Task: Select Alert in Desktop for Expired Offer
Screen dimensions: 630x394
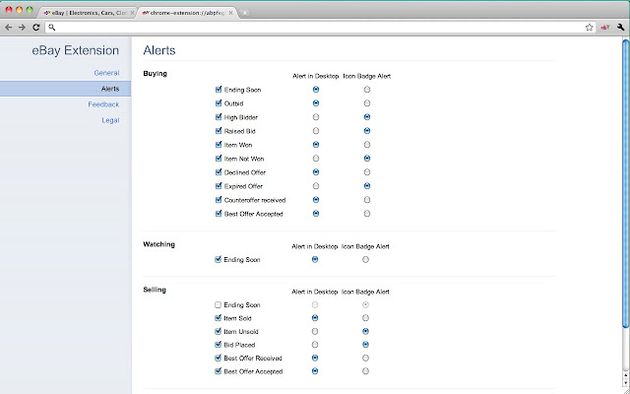Action: coord(316,186)
